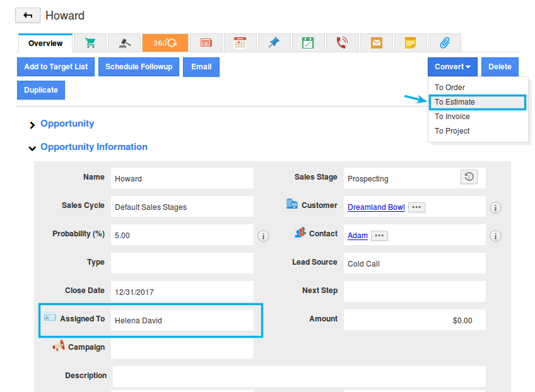Switch to the Overview tab

[x=45, y=43]
